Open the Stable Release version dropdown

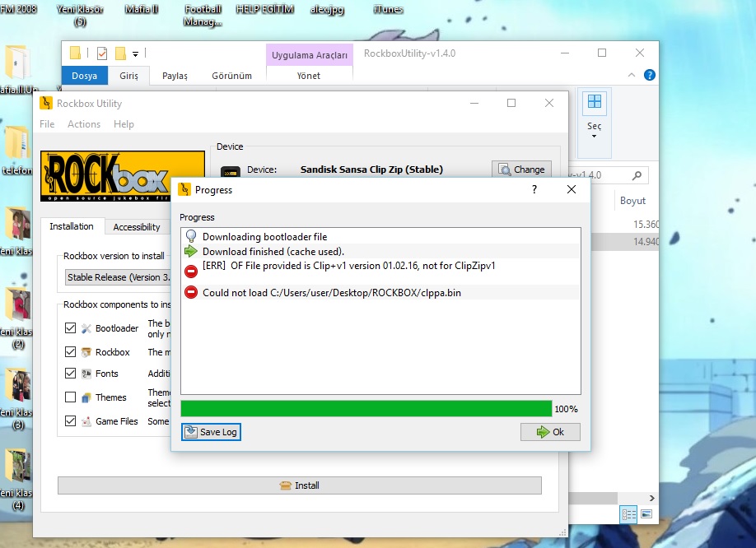pyautogui.click(x=118, y=277)
